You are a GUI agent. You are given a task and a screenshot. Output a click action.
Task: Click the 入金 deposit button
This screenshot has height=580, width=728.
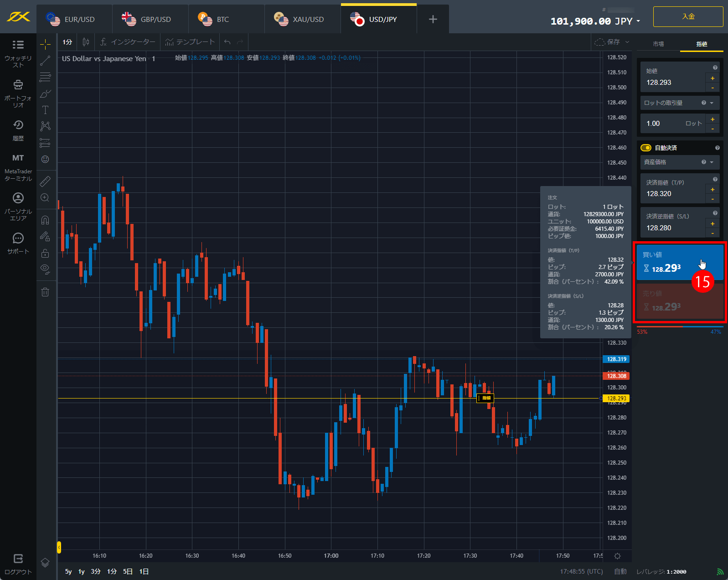[688, 17]
